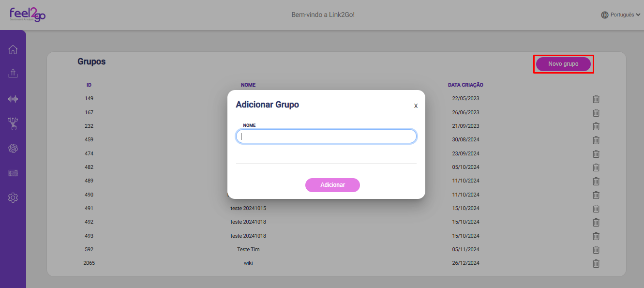Select the wiki name cell
The width and height of the screenshot is (644, 288).
tap(248, 263)
